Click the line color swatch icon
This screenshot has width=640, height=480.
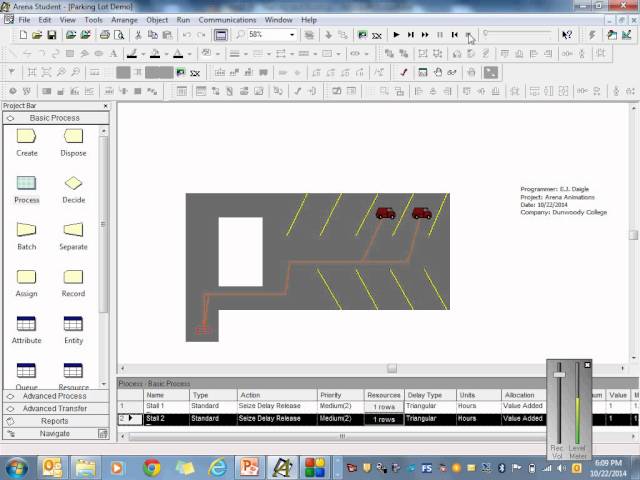click(x=132, y=53)
